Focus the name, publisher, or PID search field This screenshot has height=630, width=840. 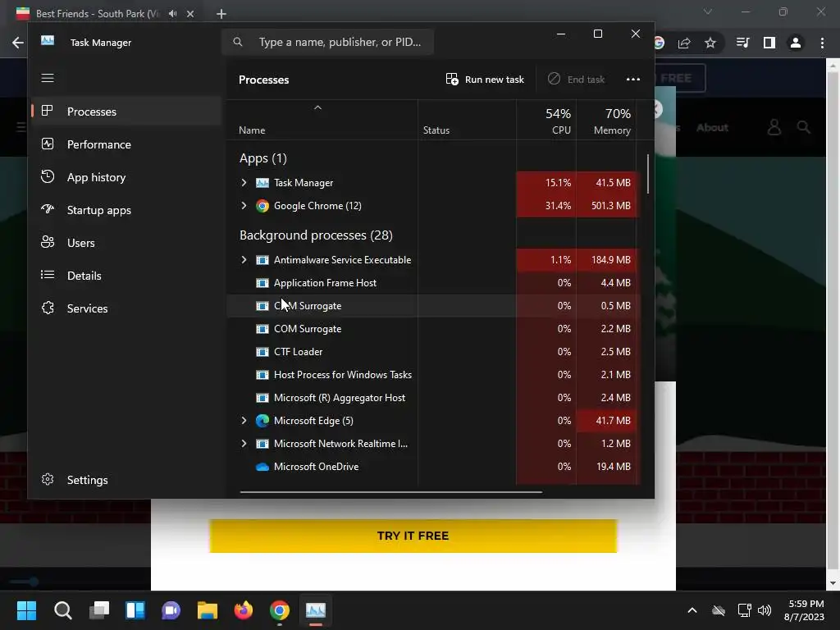[x=328, y=42]
